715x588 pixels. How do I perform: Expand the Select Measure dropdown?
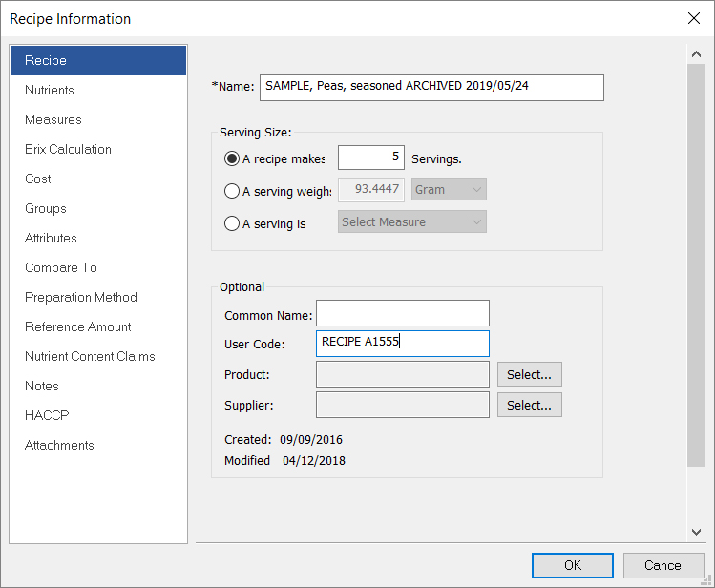coord(412,222)
